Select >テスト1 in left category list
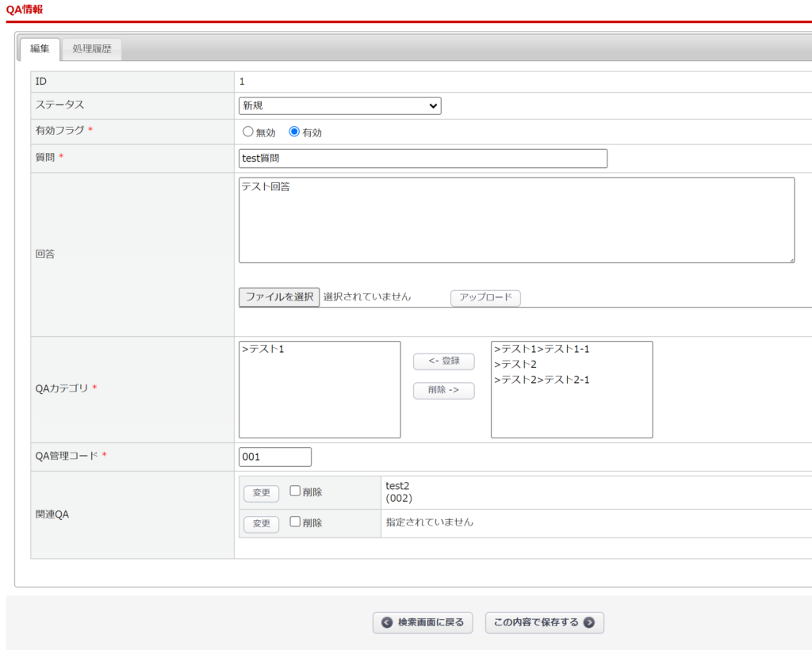This screenshot has height=650, width=812. click(x=263, y=349)
